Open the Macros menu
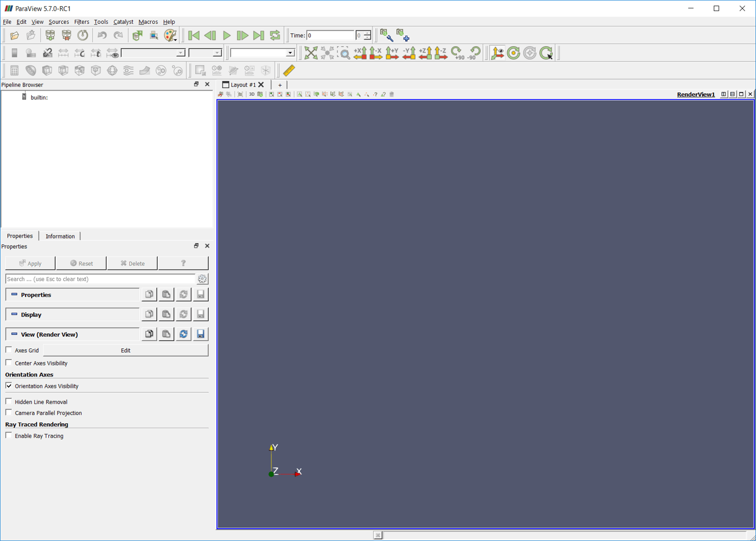Image resolution: width=756 pixels, height=541 pixels. click(148, 22)
